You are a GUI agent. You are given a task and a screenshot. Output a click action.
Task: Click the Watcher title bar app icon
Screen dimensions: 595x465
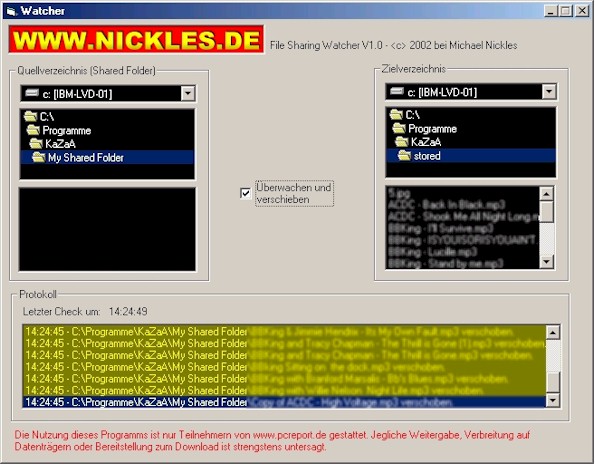click(x=11, y=11)
